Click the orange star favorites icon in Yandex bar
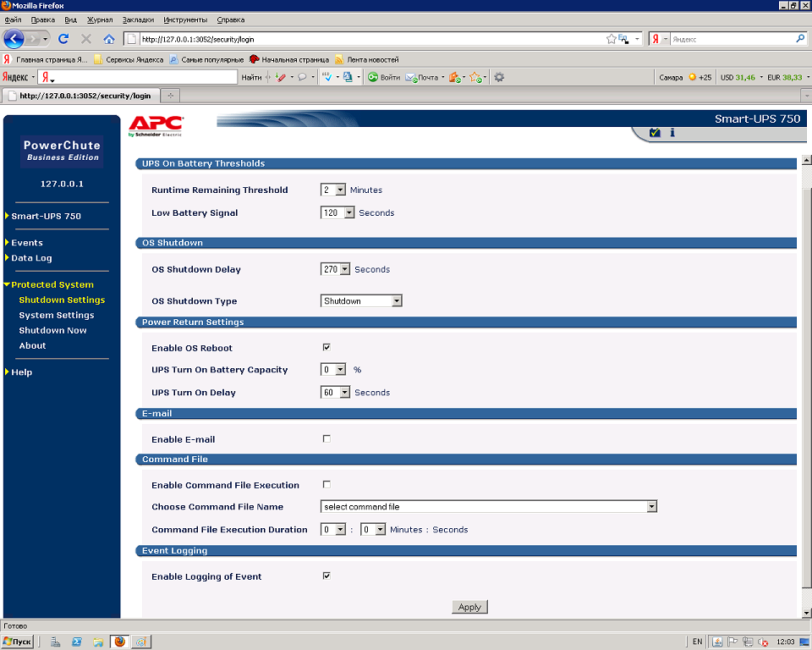812x650 pixels. [476, 77]
